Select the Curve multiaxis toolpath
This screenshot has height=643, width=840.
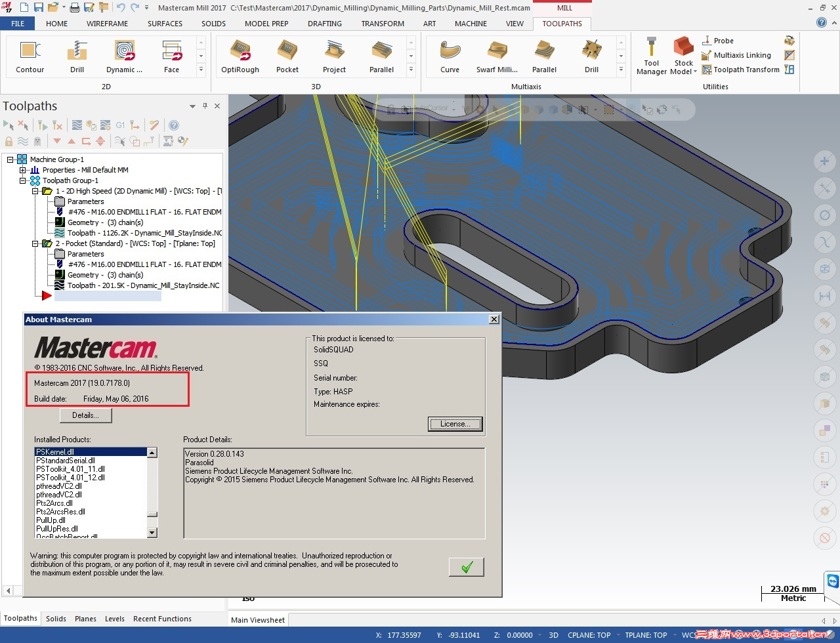click(x=450, y=56)
